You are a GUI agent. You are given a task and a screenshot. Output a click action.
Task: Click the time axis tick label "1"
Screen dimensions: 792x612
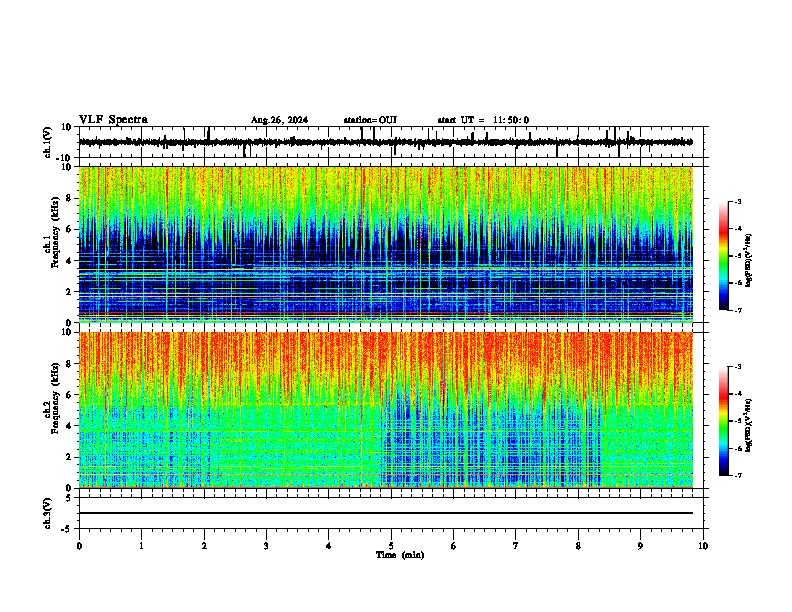pos(141,546)
